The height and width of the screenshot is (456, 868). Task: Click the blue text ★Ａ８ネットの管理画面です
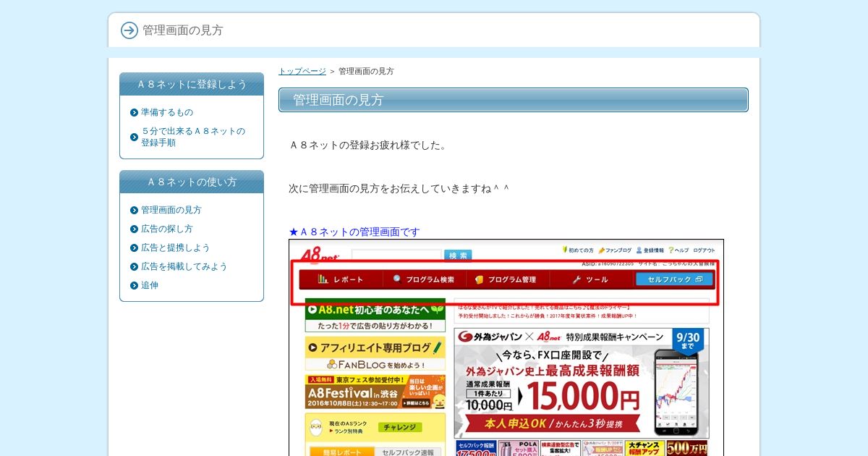[x=354, y=232]
